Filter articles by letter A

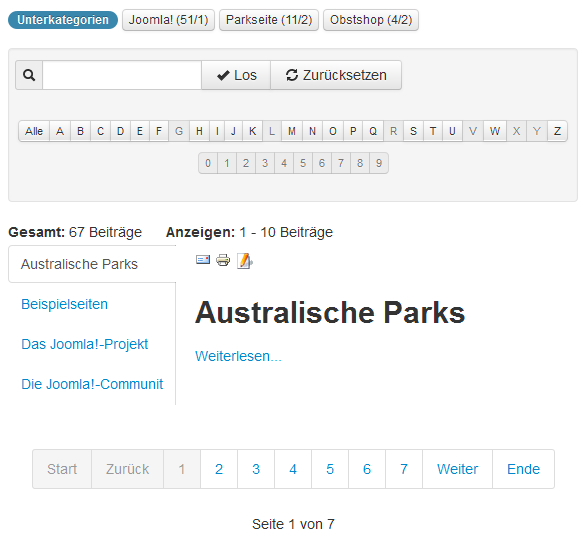click(60, 131)
